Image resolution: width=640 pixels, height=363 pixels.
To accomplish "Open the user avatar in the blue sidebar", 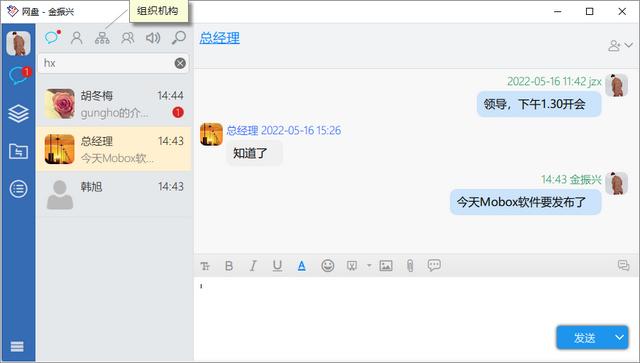I will (18, 43).
